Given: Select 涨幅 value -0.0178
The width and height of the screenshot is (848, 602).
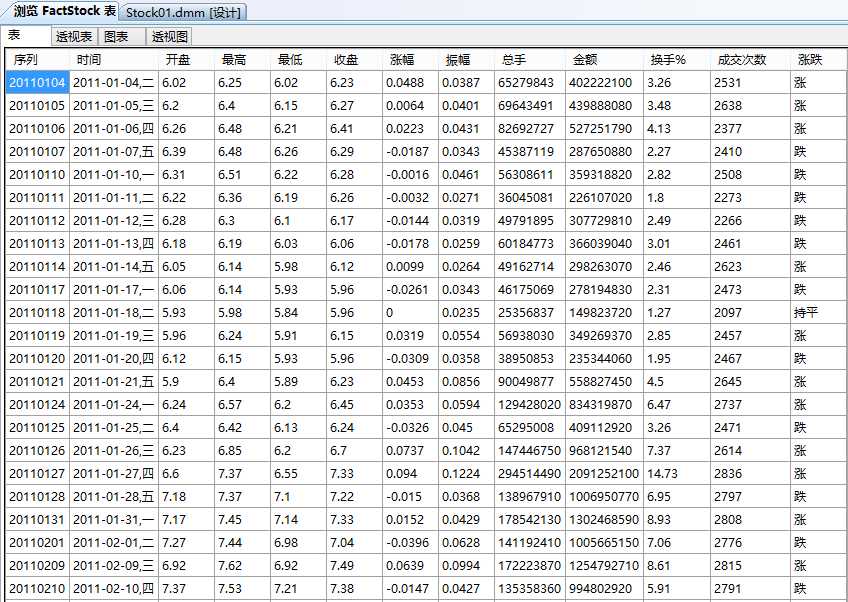Looking at the screenshot, I should click(x=410, y=243).
